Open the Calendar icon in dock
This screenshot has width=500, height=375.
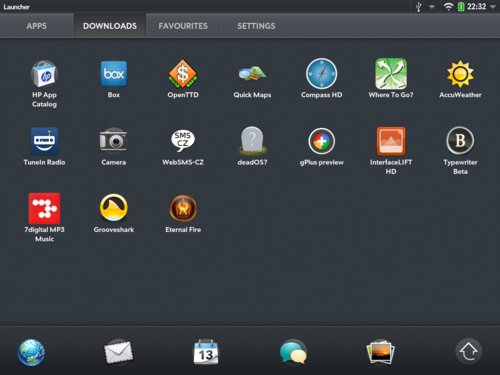(x=206, y=352)
